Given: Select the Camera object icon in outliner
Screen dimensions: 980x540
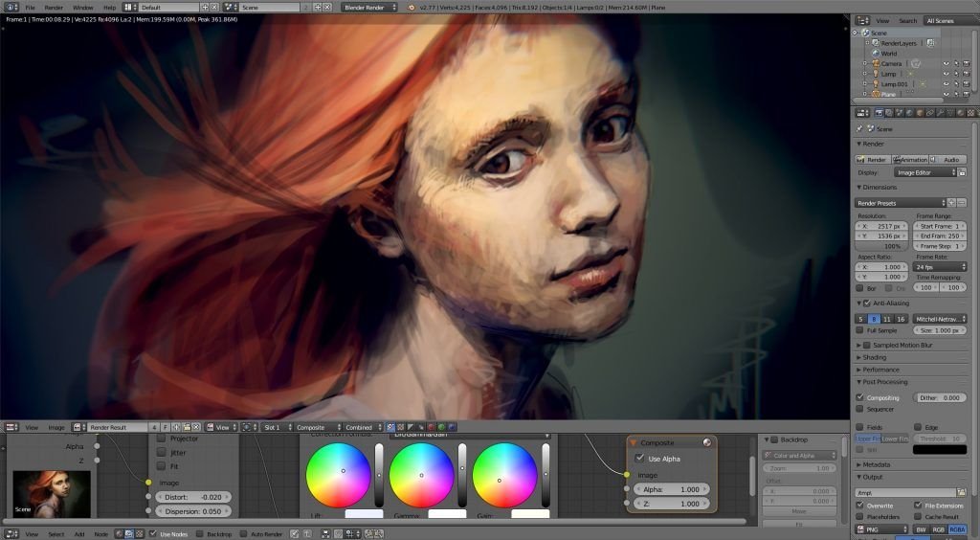Looking at the screenshot, I should pos(875,64).
